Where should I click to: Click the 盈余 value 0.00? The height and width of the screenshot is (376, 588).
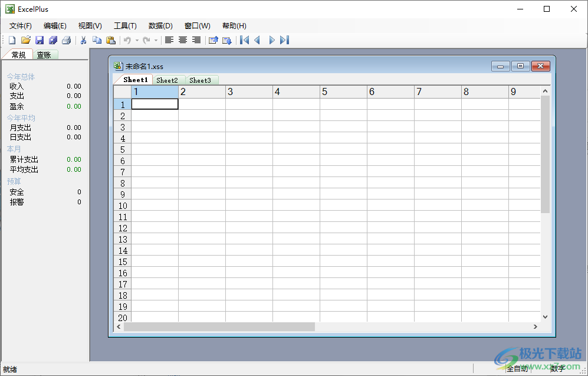click(74, 107)
